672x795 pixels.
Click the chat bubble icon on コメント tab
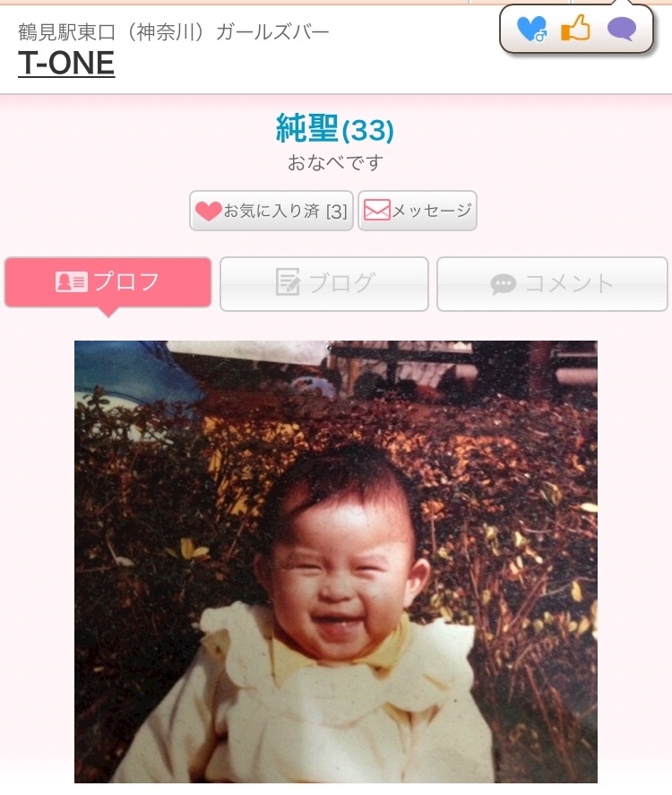(504, 284)
